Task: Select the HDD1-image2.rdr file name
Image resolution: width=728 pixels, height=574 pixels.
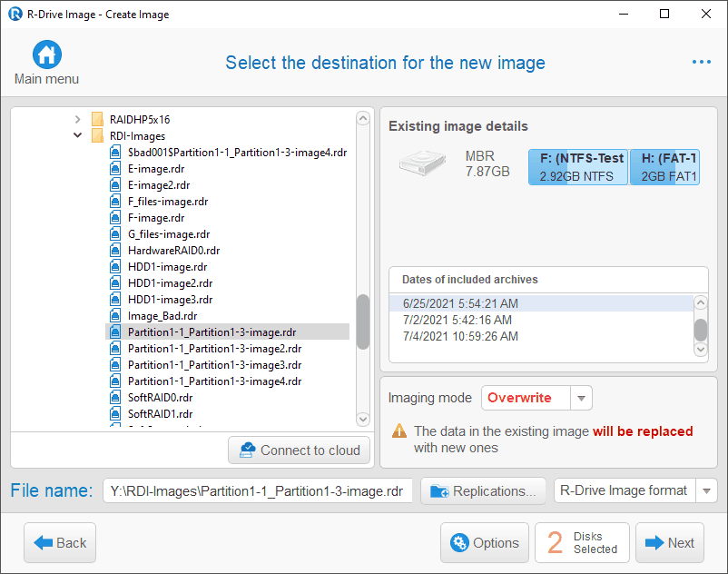Action: (170, 282)
